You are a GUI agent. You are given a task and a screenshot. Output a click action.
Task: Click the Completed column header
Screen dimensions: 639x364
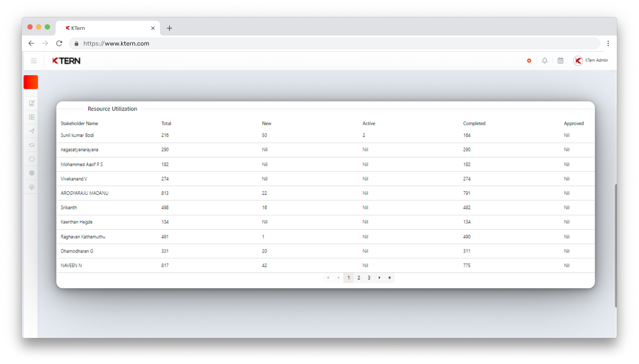click(x=474, y=124)
